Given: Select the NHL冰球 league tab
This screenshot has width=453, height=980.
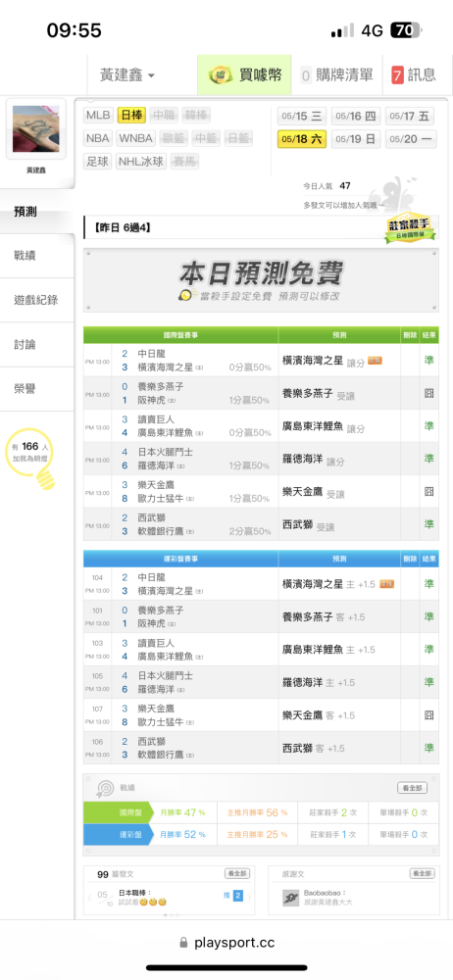Looking at the screenshot, I should [141, 162].
